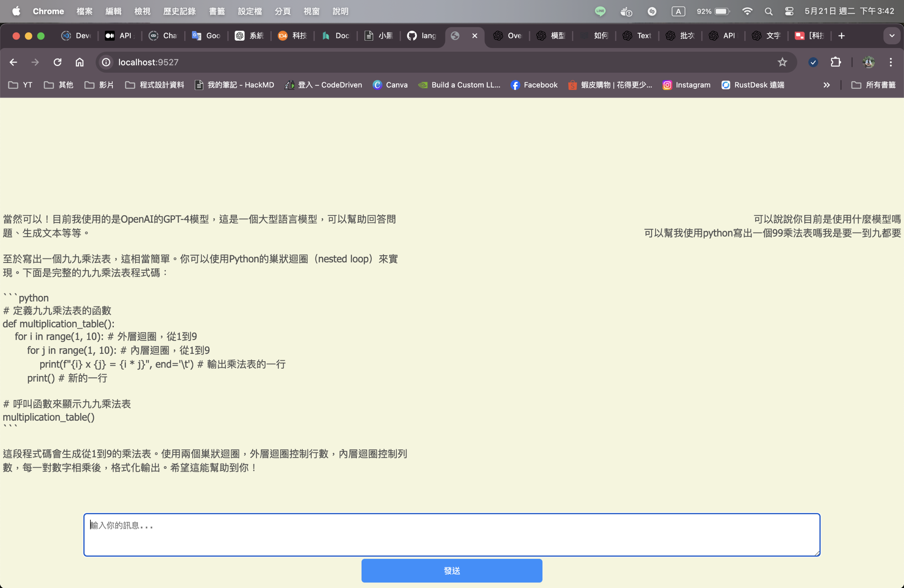This screenshot has height=588, width=904.
Task: Expand the tab search dropdown arrow
Action: coord(891,36)
